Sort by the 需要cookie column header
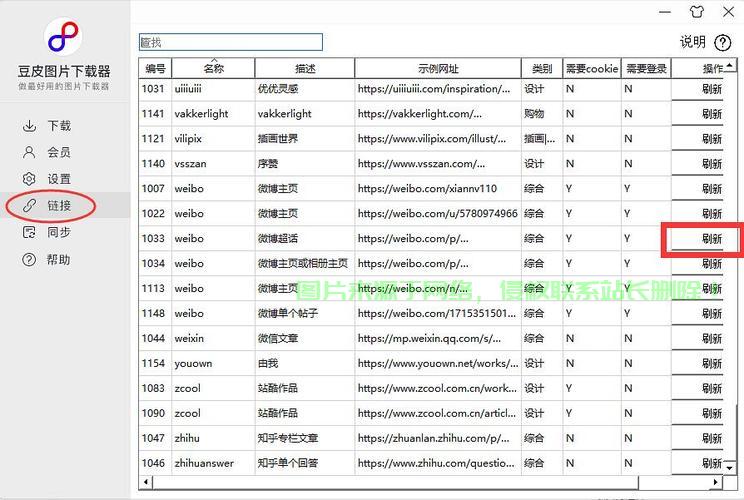This screenshot has width=744, height=500. pos(592,69)
